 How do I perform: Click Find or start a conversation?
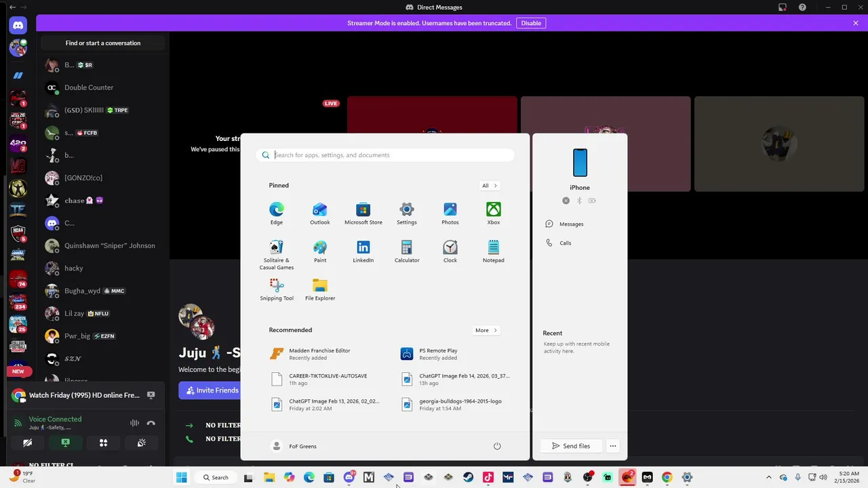tap(103, 43)
